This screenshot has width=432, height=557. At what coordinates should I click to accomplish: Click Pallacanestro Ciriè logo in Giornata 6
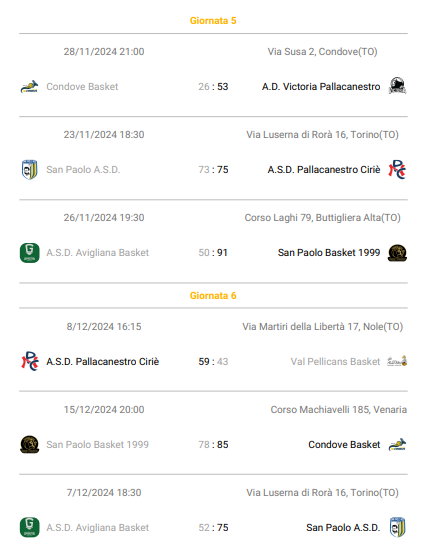click(x=29, y=361)
